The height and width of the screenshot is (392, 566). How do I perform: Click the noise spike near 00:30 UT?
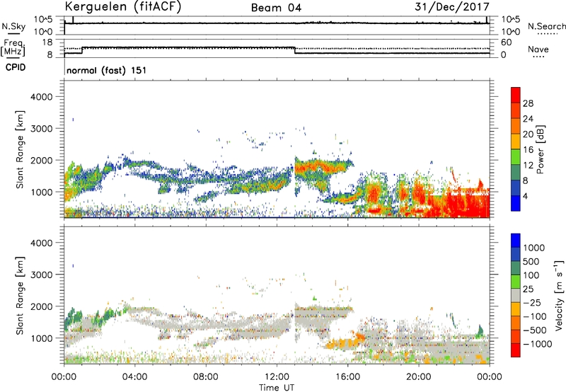[x=74, y=20]
